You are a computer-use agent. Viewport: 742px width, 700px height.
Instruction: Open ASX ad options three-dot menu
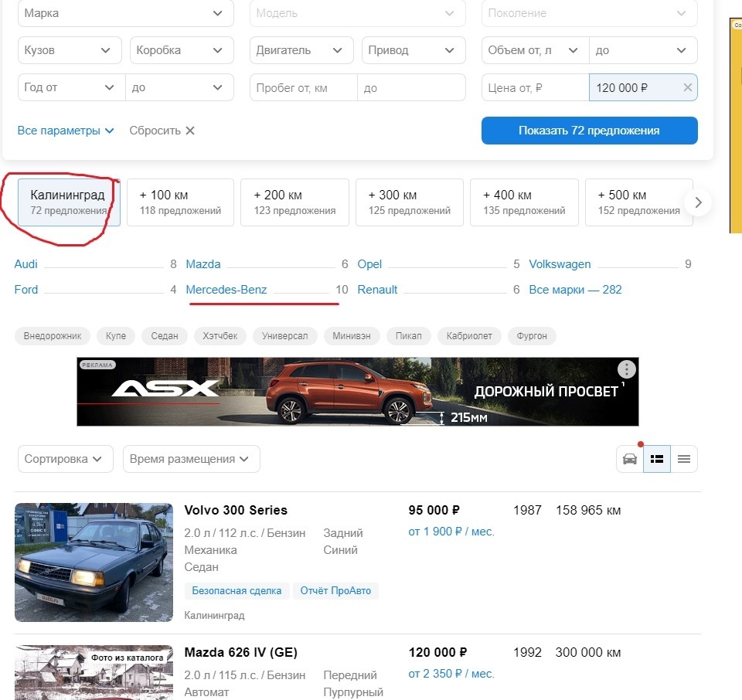627,369
